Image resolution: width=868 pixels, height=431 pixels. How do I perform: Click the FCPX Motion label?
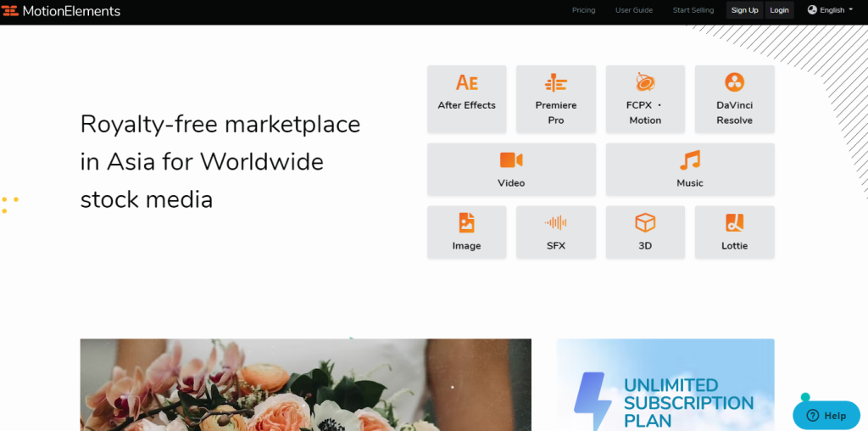[x=645, y=113]
